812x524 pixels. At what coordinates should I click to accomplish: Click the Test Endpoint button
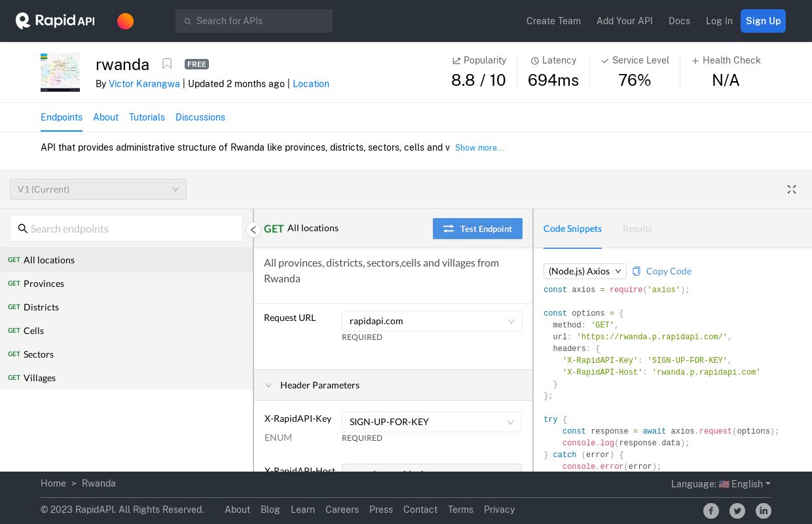pyautogui.click(x=477, y=229)
